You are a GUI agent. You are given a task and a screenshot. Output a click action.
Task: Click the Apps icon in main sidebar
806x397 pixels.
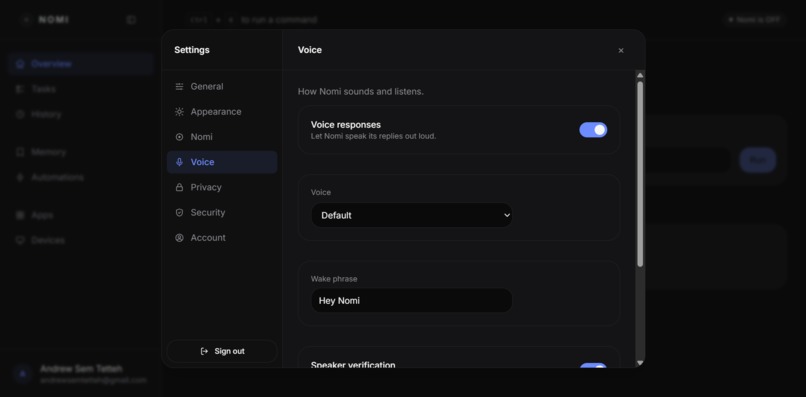[x=20, y=215]
